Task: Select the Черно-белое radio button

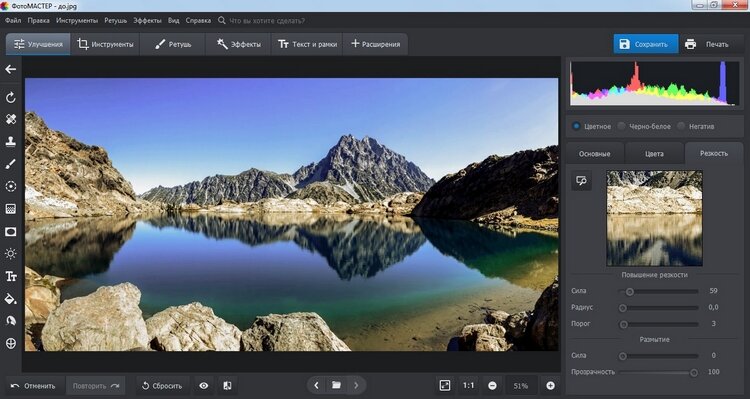Action: coord(621,126)
